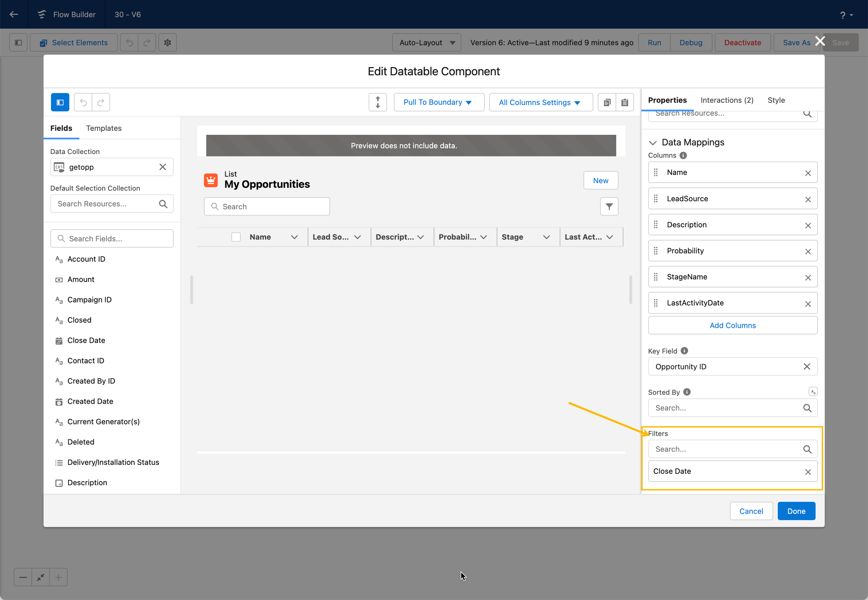
Task: Collapse the Data Mappings section
Action: click(653, 142)
